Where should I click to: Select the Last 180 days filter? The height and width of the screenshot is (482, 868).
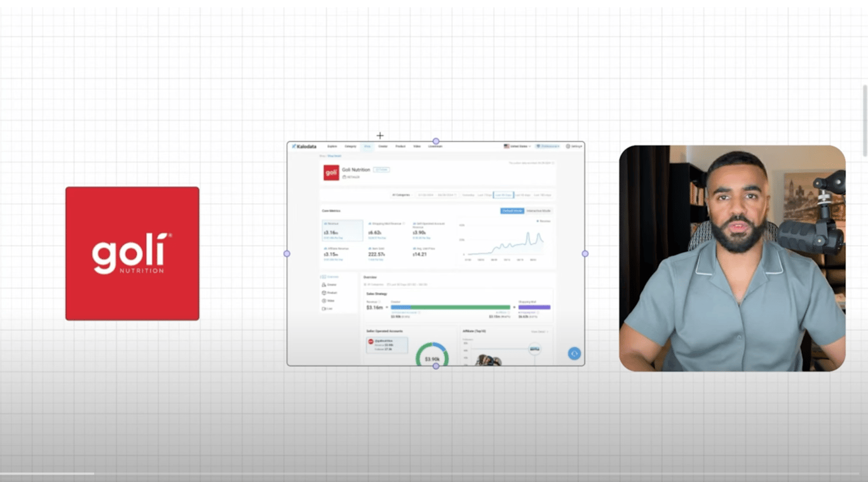(543, 195)
